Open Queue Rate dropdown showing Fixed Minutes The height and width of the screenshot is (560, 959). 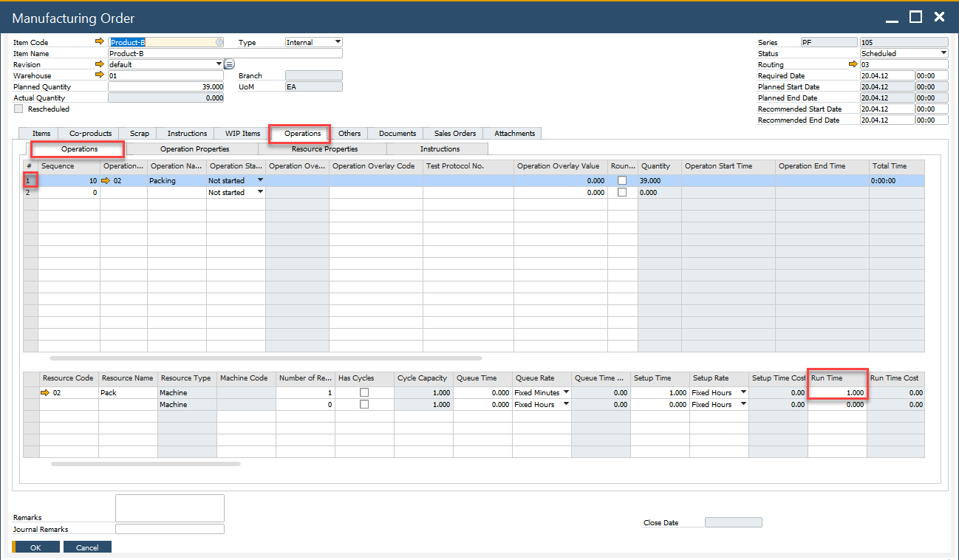pyautogui.click(x=566, y=393)
